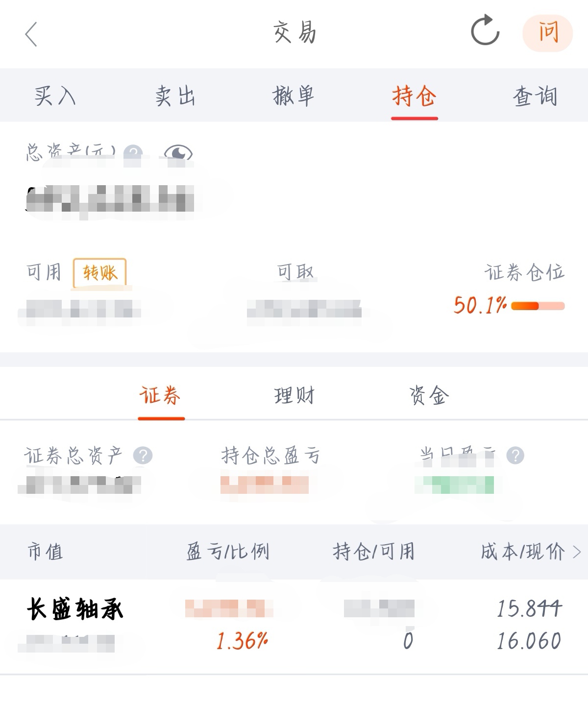The height and width of the screenshot is (703, 588).
Task: Select the 证券 sub-tab
Action: (x=161, y=395)
